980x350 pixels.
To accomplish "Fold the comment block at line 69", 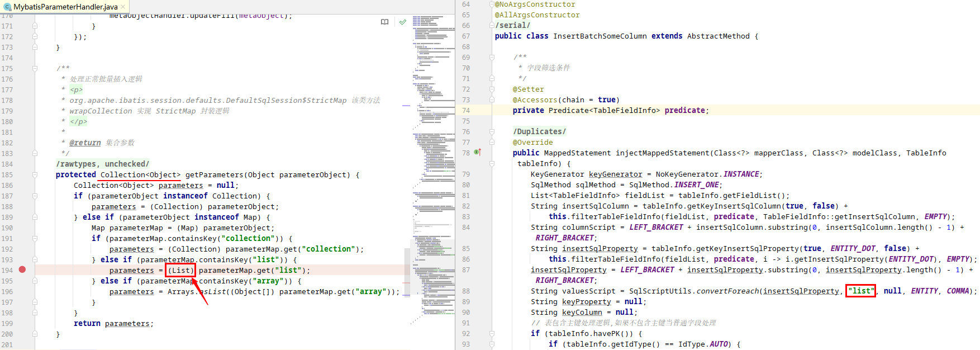I will (492, 58).
